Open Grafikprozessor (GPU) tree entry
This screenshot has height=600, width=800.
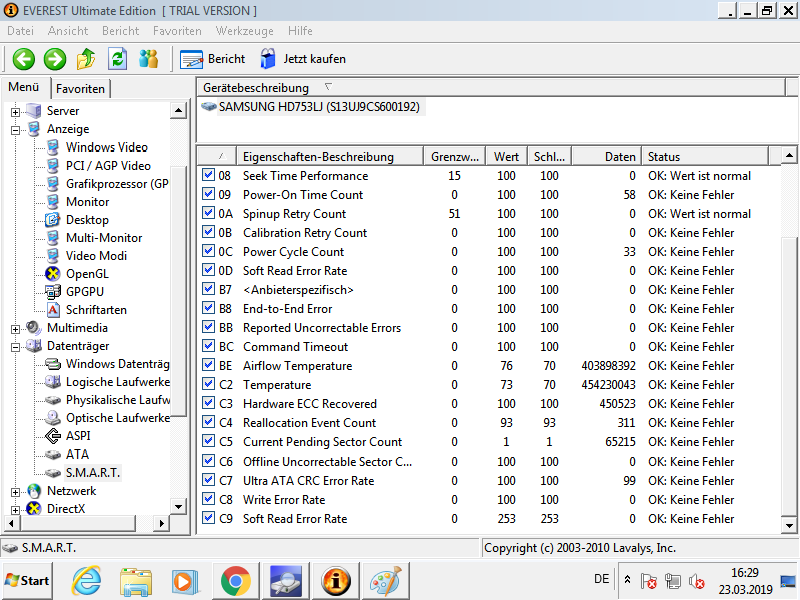coord(117,184)
